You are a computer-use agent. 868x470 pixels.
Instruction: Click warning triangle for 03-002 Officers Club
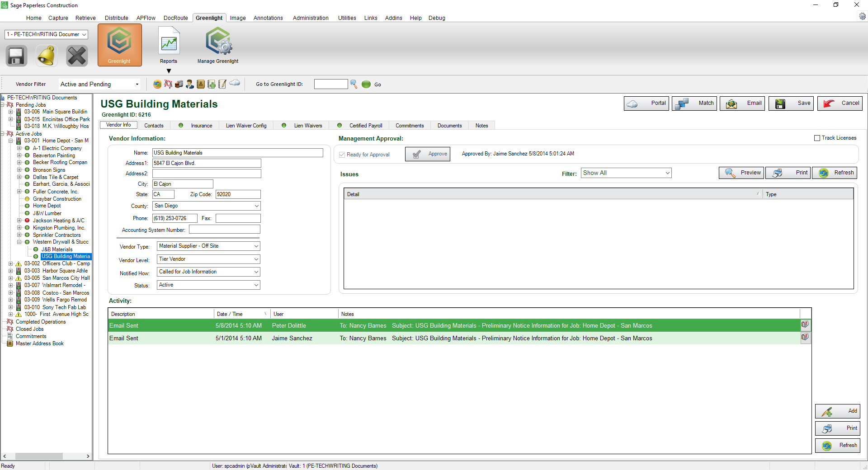pos(19,264)
